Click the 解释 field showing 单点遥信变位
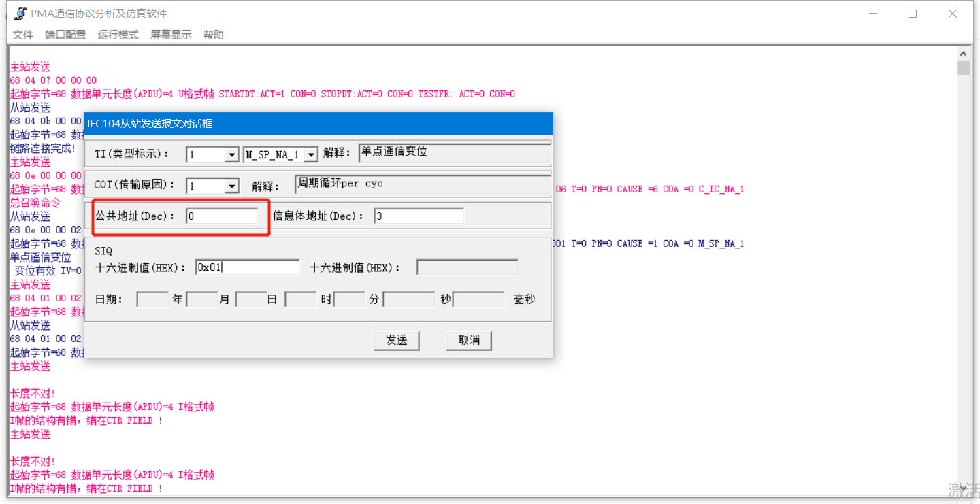The width and height of the screenshot is (980, 504). tap(455, 154)
